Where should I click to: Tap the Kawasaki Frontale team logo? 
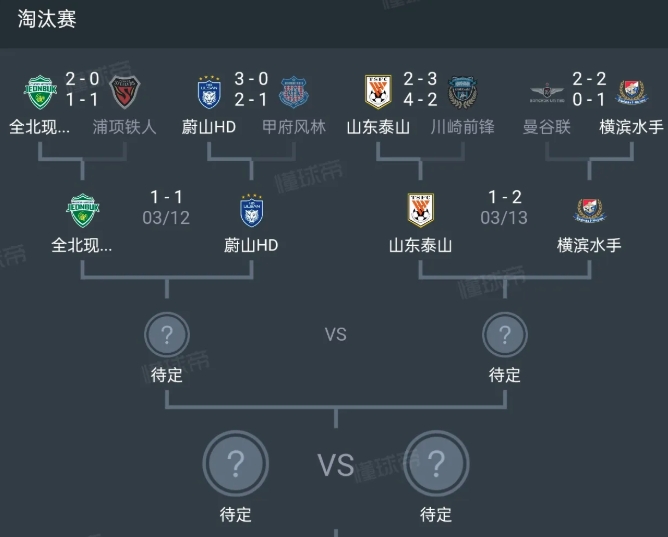(463, 92)
